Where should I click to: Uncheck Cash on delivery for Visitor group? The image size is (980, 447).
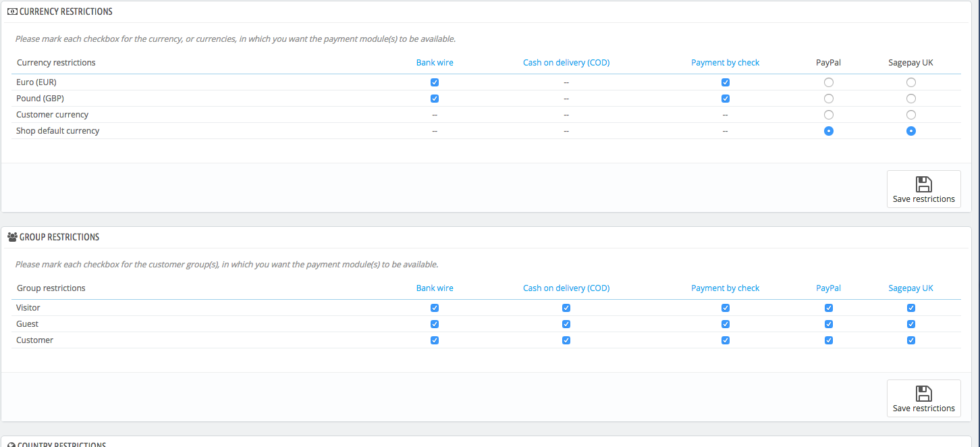pos(566,308)
